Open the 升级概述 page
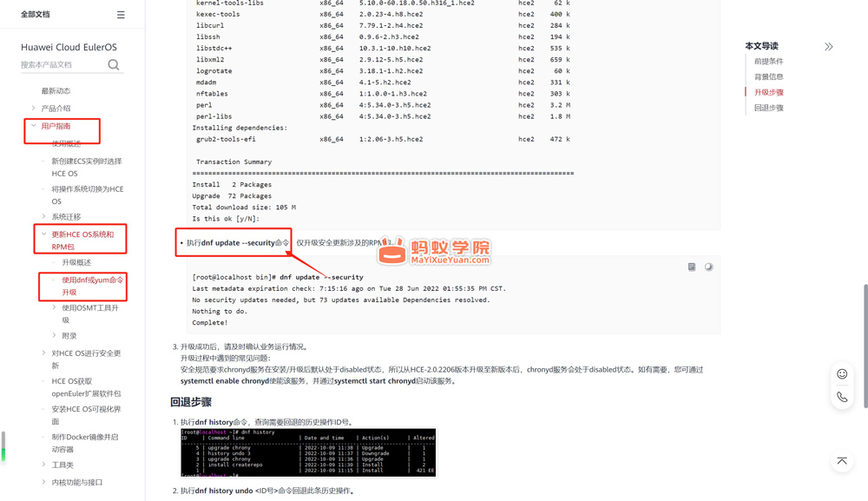The image size is (868, 501). [x=76, y=262]
